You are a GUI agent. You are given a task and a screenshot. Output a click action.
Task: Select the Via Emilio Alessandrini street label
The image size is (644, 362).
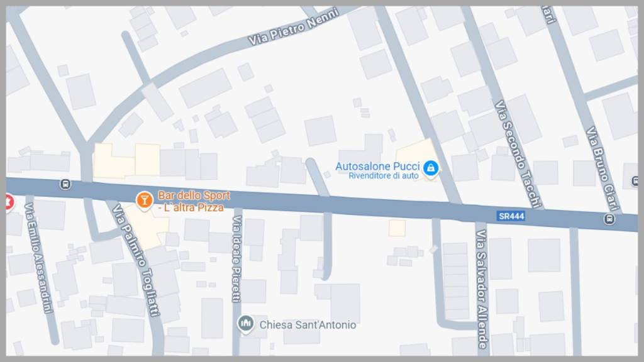pyautogui.click(x=40, y=258)
